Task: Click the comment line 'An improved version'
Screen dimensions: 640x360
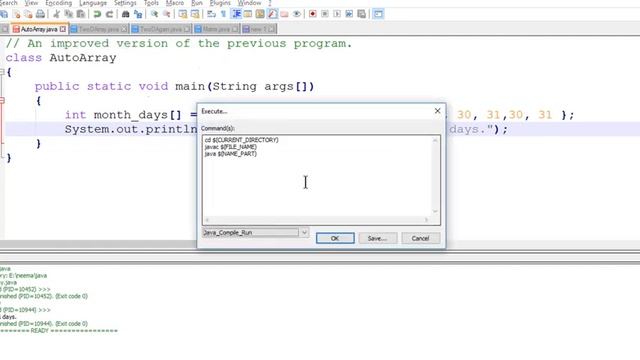Action: pyautogui.click(x=179, y=44)
